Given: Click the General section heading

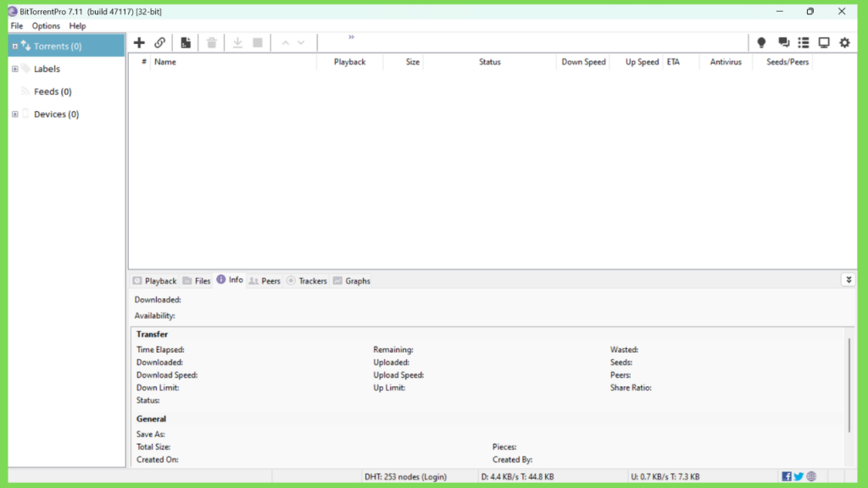Looking at the screenshot, I should pyautogui.click(x=151, y=419).
